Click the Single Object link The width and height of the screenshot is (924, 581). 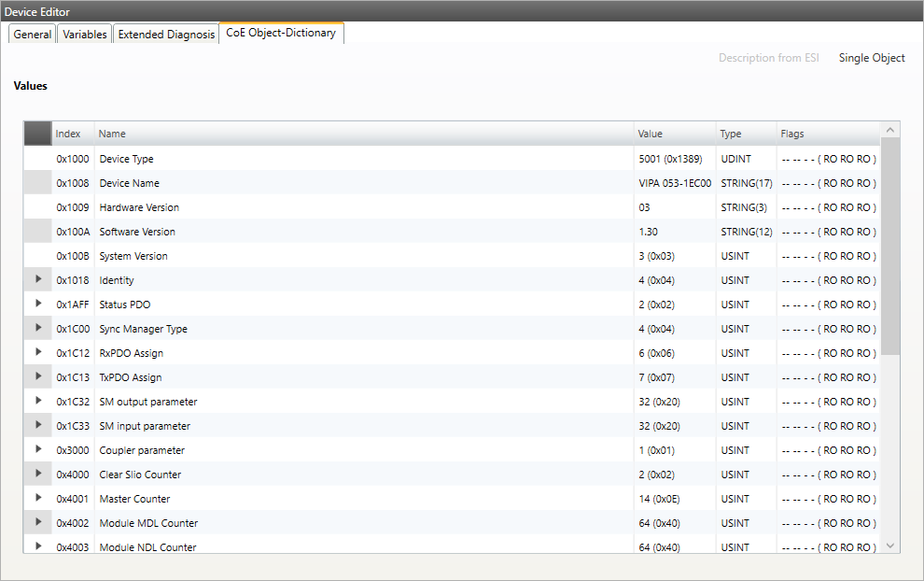[x=872, y=58]
